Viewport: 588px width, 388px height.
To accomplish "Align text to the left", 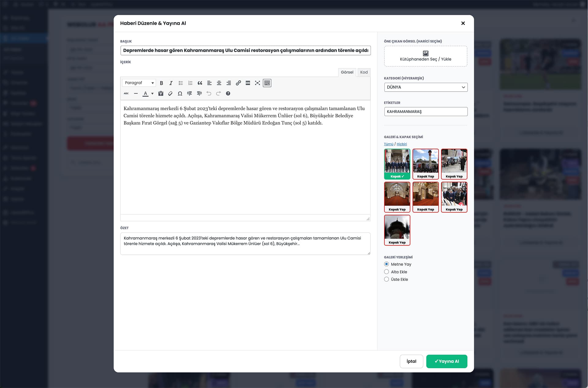I will point(209,83).
